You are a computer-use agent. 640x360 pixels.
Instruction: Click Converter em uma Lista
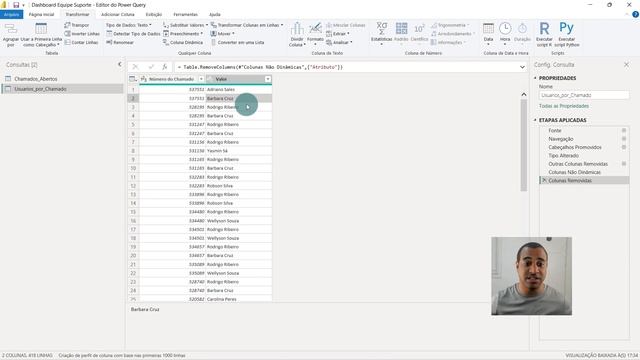point(237,42)
